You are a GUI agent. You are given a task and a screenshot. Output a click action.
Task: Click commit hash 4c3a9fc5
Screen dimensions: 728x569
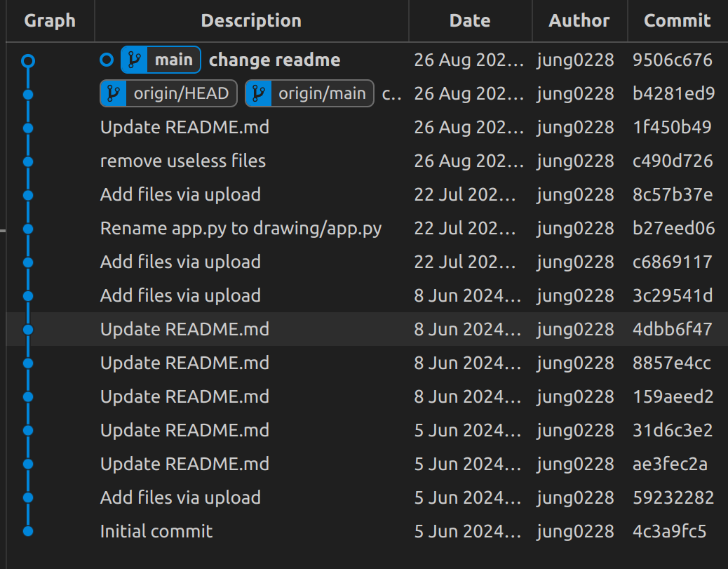[x=670, y=531]
